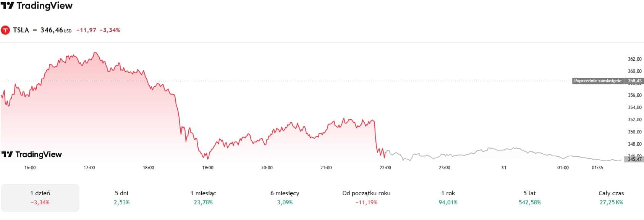The image size is (644, 220).
Task: Click the 362,00 price axis label
Action: tap(634, 59)
